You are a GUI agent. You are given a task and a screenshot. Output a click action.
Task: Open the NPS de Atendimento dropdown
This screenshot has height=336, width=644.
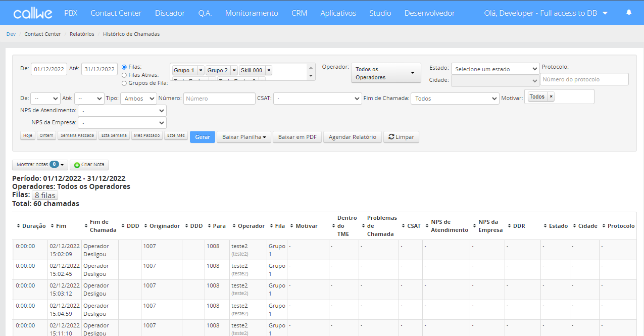click(x=122, y=110)
